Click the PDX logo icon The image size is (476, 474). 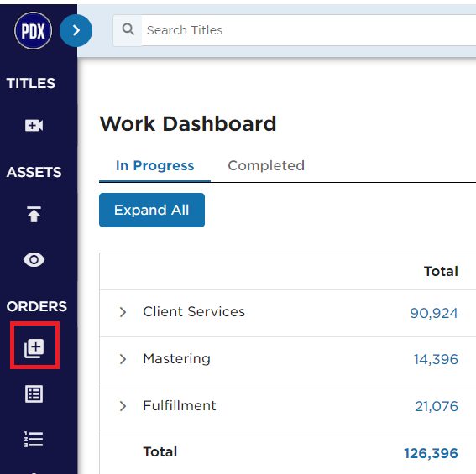coord(33,31)
